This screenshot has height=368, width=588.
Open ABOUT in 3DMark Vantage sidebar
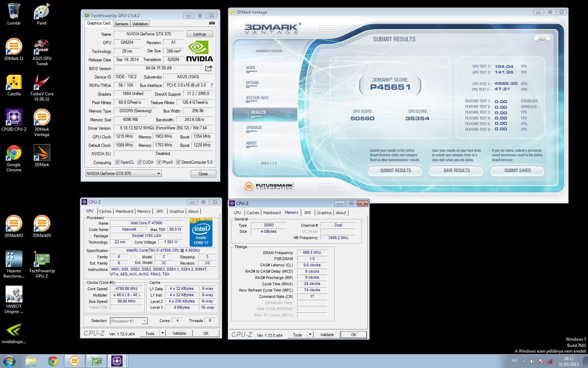pyautogui.click(x=251, y=143)
